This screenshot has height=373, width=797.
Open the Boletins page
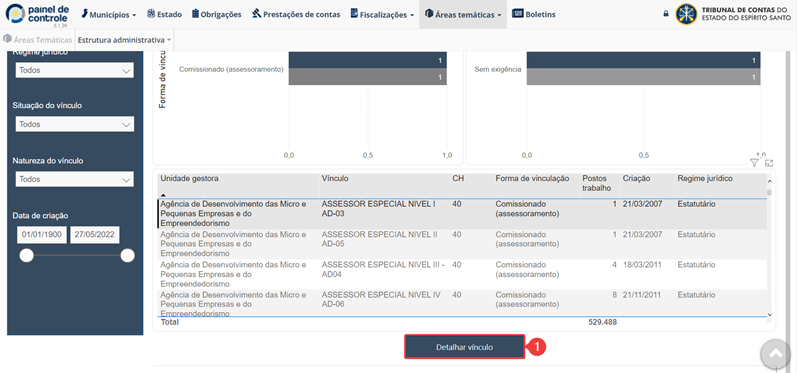pos(534,15)
